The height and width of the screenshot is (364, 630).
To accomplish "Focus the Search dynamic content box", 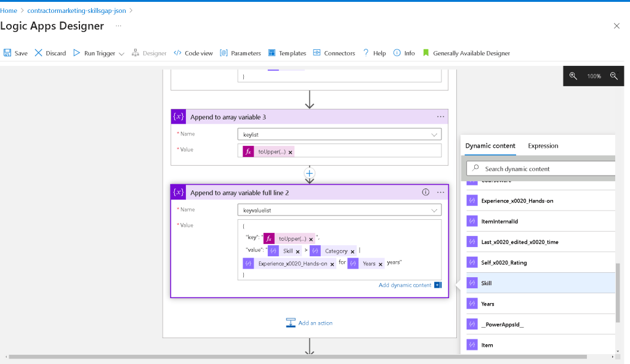I will coord(541,169).
